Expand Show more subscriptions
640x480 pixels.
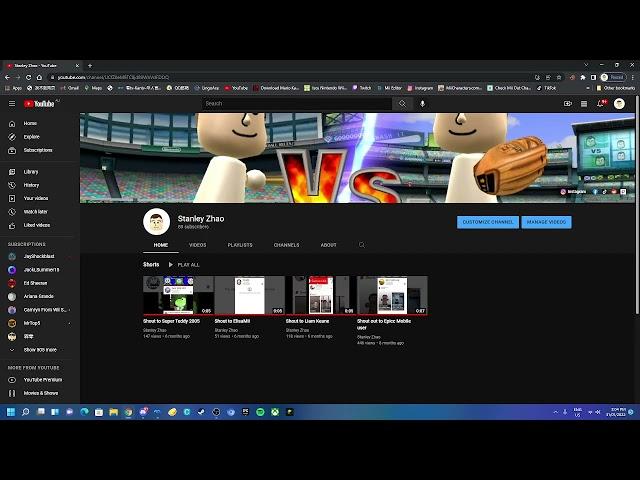point(40,350)
